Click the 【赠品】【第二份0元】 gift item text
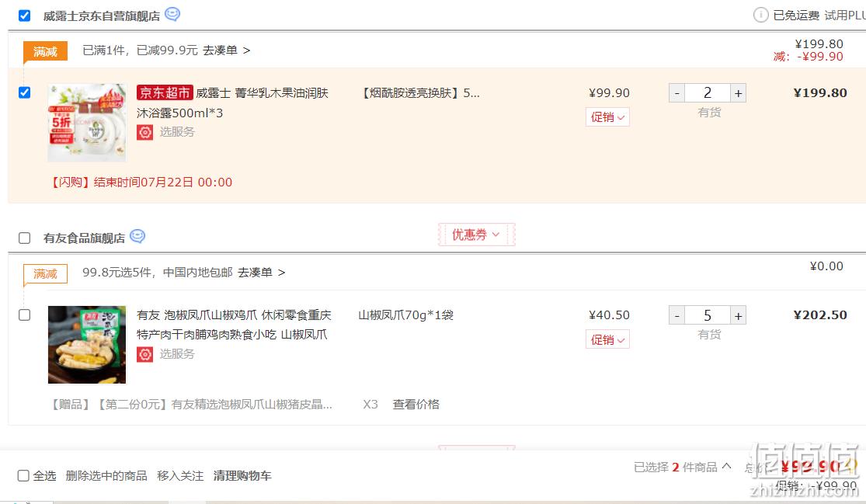The image size is (866, 504). pos(190,404)
